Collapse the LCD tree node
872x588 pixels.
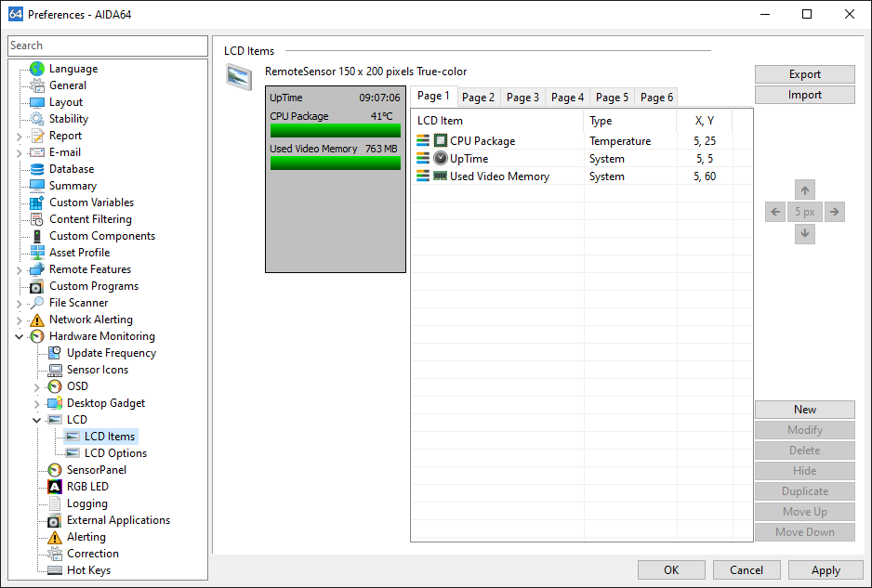[x=37, y=420]
